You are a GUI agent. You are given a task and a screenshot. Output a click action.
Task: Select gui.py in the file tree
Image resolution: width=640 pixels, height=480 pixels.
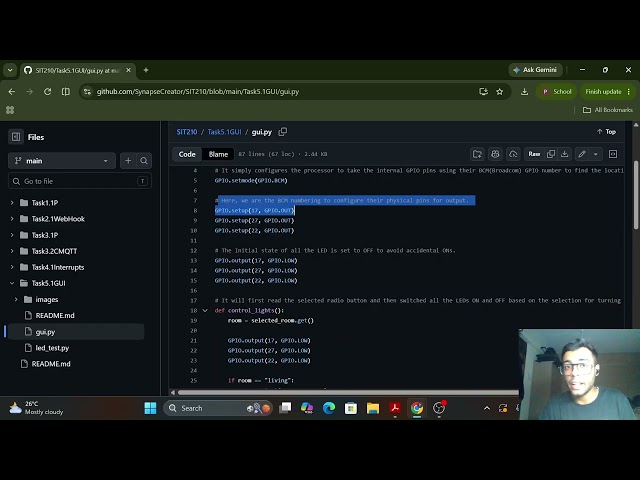pos(76,332)
